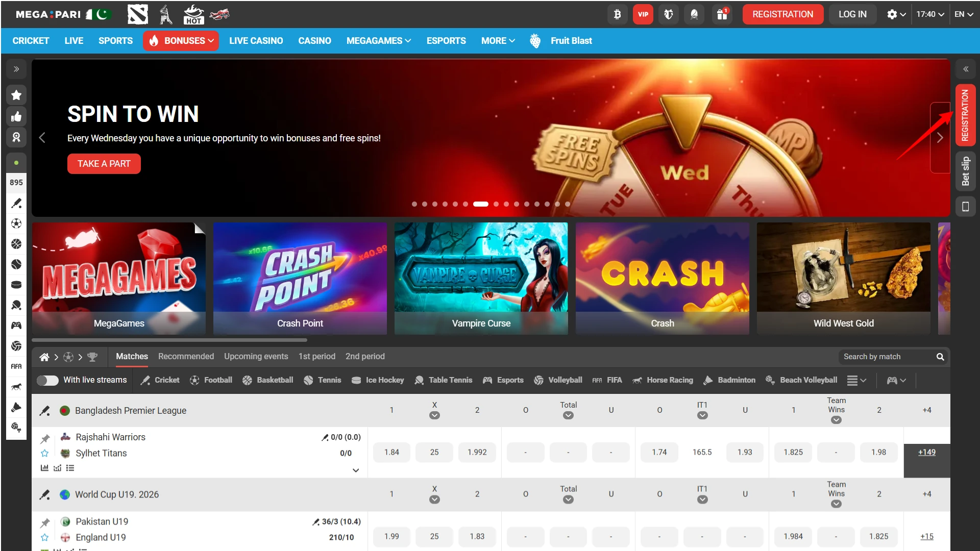Open gifts via the gift icon with badge
980x551 pixels.
coord(722,14)
